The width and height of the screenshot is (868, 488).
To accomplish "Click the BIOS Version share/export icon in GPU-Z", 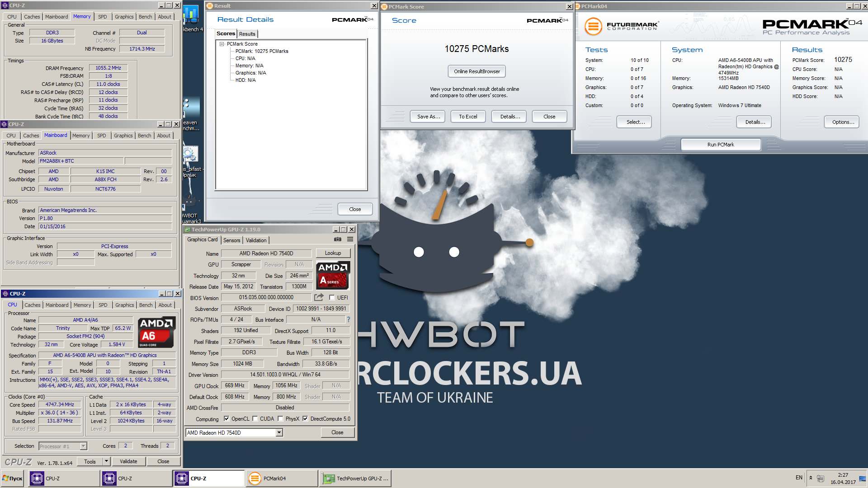I will pos(319,297).
